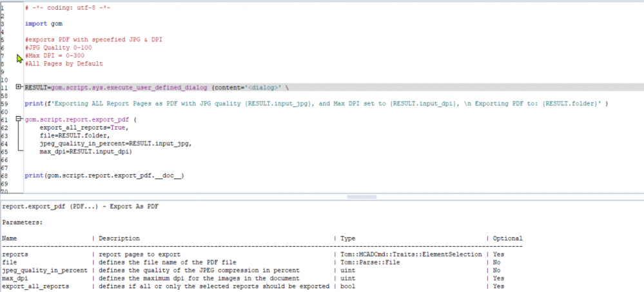Click the '#JPG Quality 0-100' comment
Image resolution: width=644 pixels, height=292 pixels.
point(58,48)
